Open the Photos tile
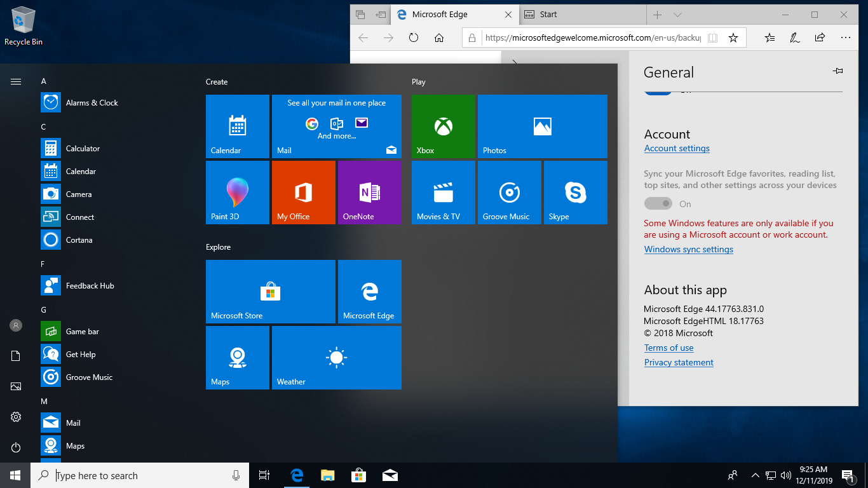Viewport: 868px width, 488px height. 543,126
